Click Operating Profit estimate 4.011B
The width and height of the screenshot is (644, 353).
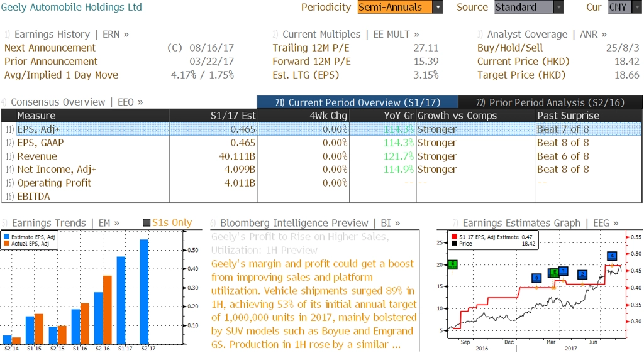click(240, 183)
